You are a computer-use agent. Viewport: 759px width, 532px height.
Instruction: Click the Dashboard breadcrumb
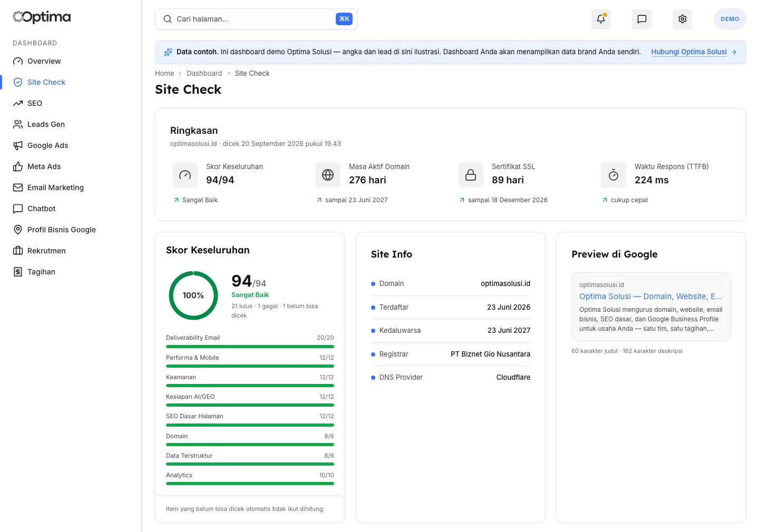[205, 73]
